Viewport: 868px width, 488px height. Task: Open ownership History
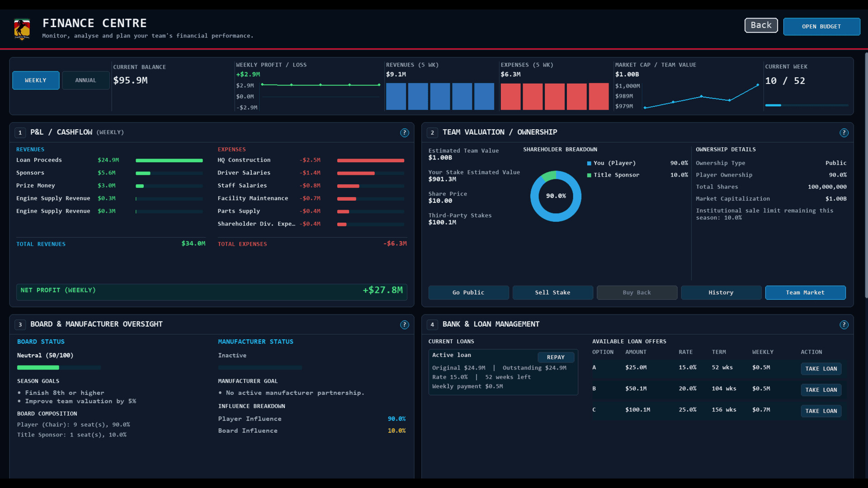click(x=721, y=292)
